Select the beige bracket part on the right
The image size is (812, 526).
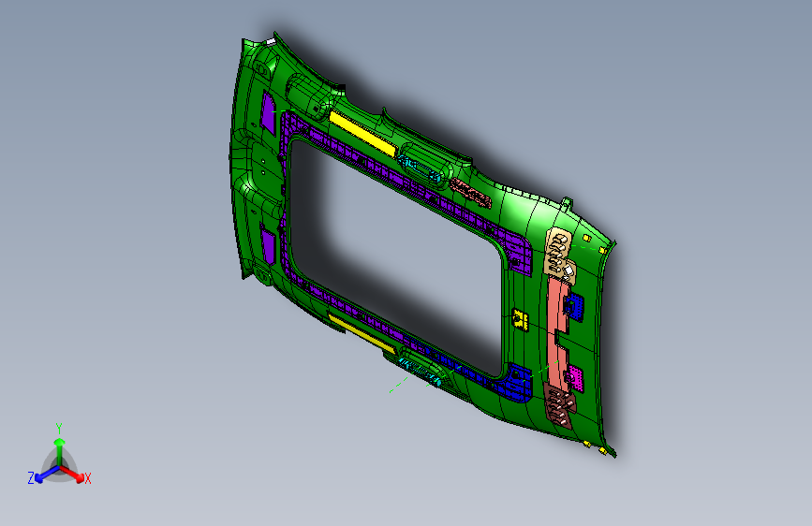[560, 255]
